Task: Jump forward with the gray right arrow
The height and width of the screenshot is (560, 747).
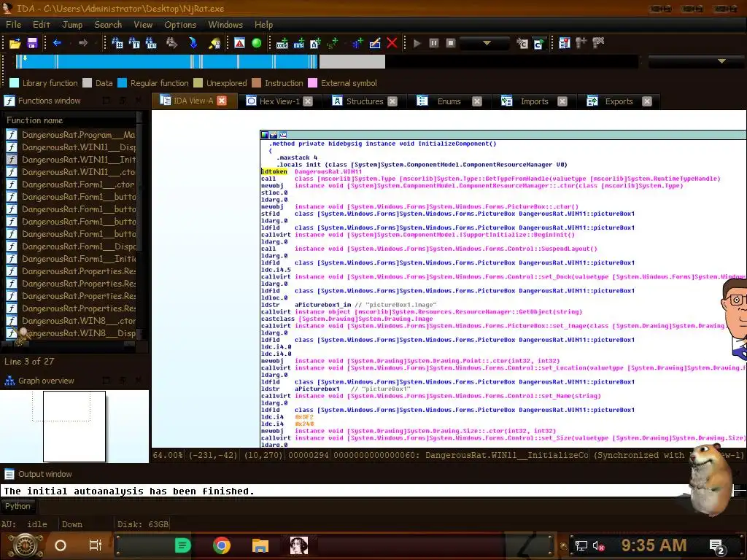Action: (83, 43)
